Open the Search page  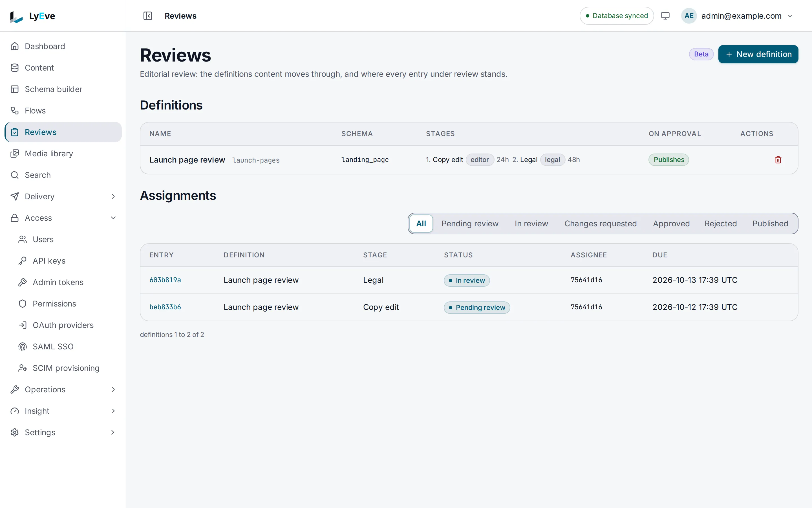(x=63, y=175)
